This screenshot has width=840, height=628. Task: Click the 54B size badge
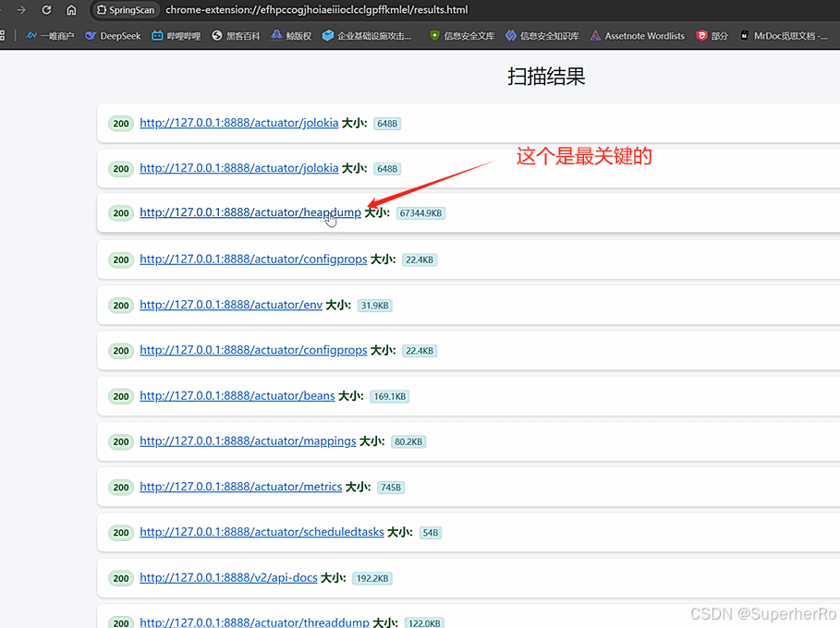pyautogui.click(x=431, y=533)
